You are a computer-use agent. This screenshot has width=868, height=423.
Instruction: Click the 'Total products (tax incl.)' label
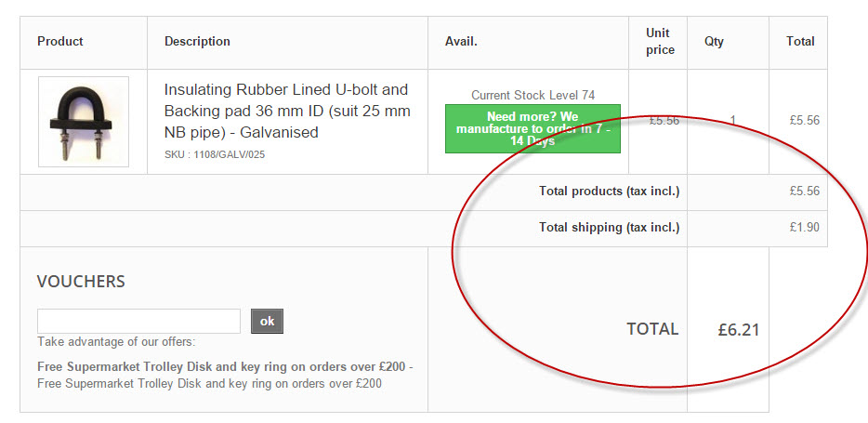pos(609,192)
